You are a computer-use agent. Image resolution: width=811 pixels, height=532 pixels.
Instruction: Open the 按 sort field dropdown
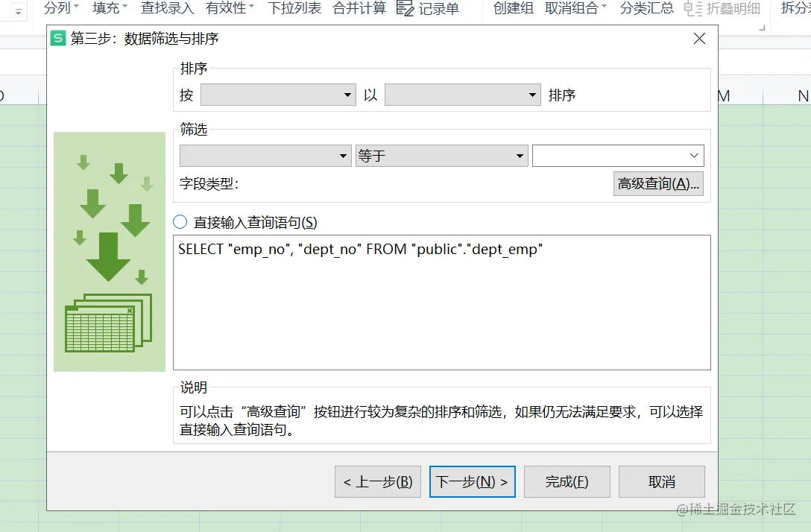click(x=278, y=95)
